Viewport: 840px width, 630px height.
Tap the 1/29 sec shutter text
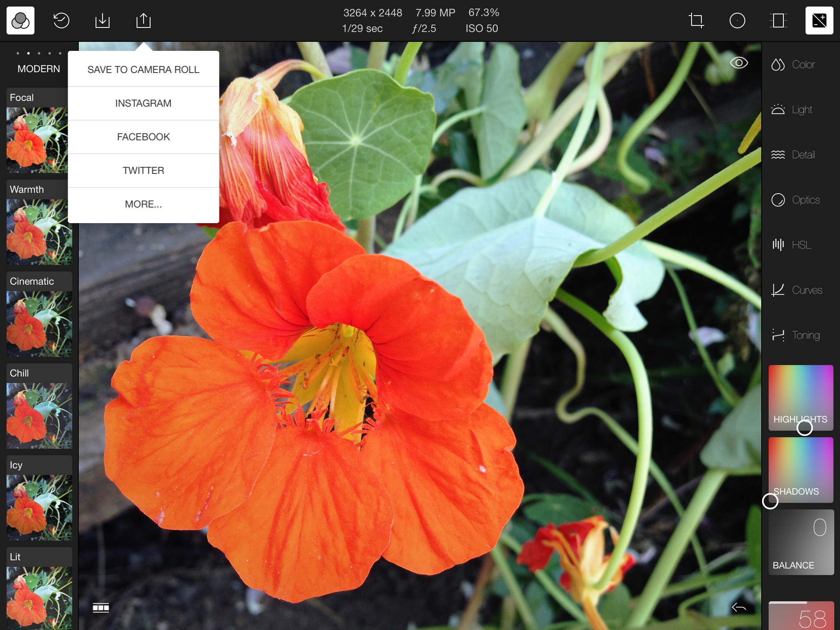click(362, 28)
